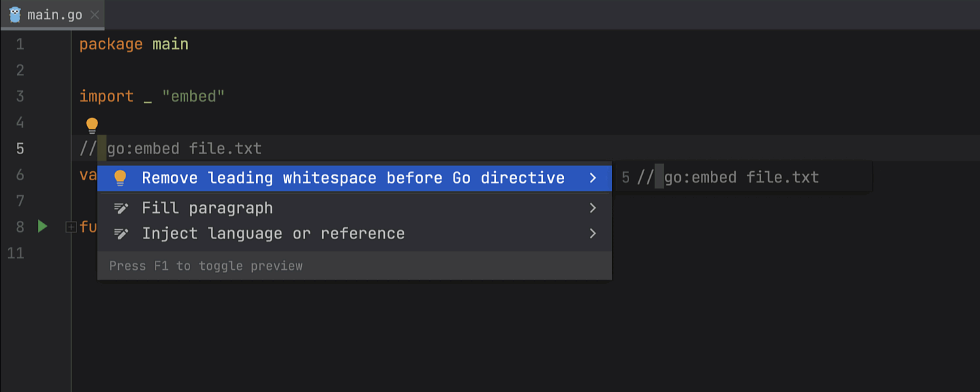The width and height of the screenshot is (980, 392).
Task: Click the pencil icon beside Inject language
Action: pyautogui.click(x=121, y=234)
